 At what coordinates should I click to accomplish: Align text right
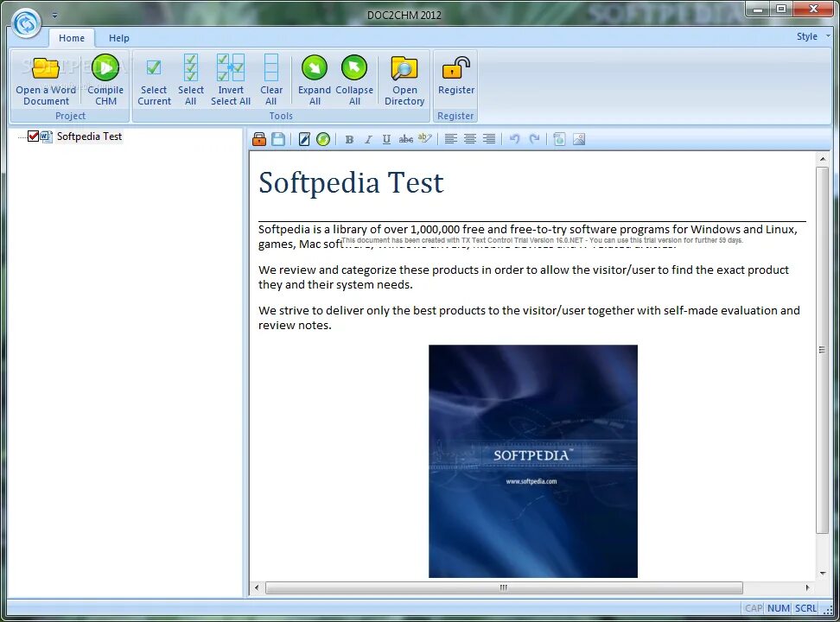click(489, 139)
